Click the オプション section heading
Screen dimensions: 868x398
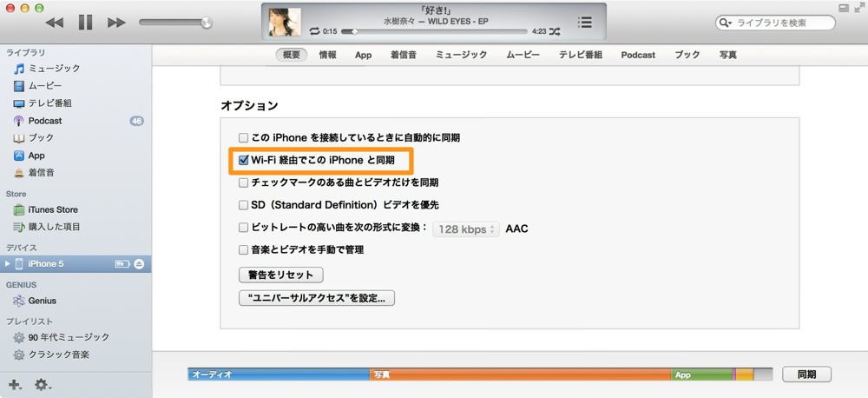point(249,105)
